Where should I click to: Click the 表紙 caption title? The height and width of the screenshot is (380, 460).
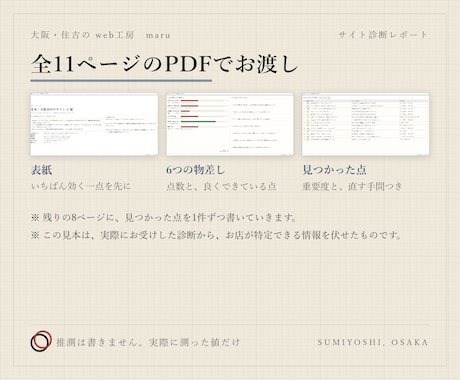[41, 170]
